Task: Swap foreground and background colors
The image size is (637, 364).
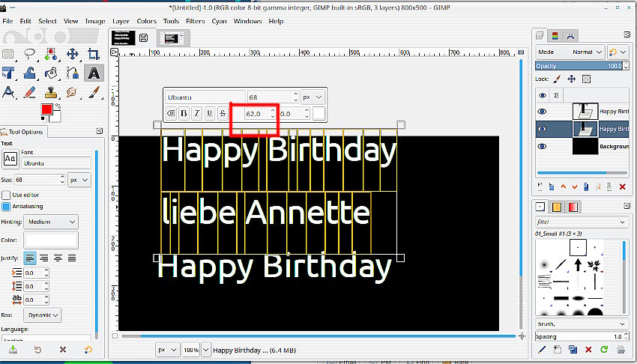Action: (x=58, y=106)
